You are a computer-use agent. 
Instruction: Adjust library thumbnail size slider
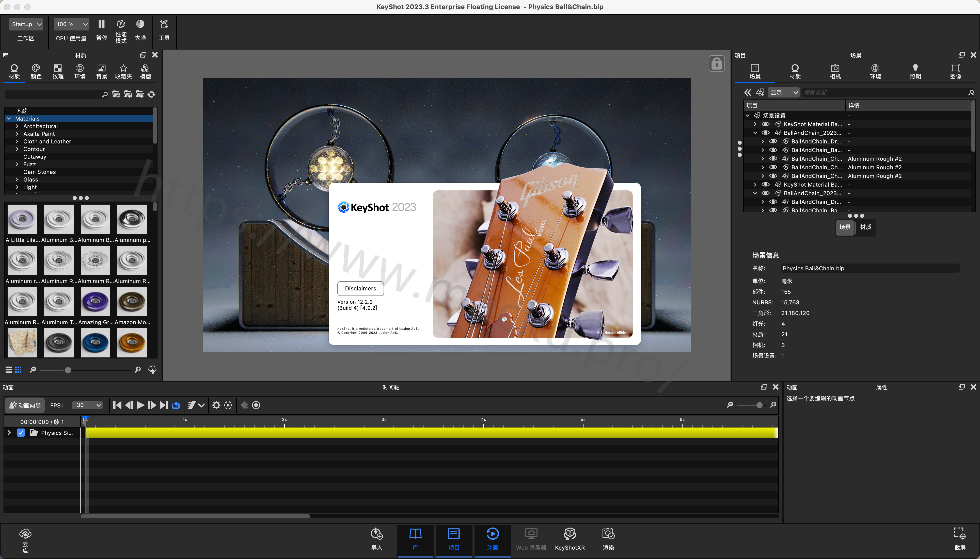[68, 370]
